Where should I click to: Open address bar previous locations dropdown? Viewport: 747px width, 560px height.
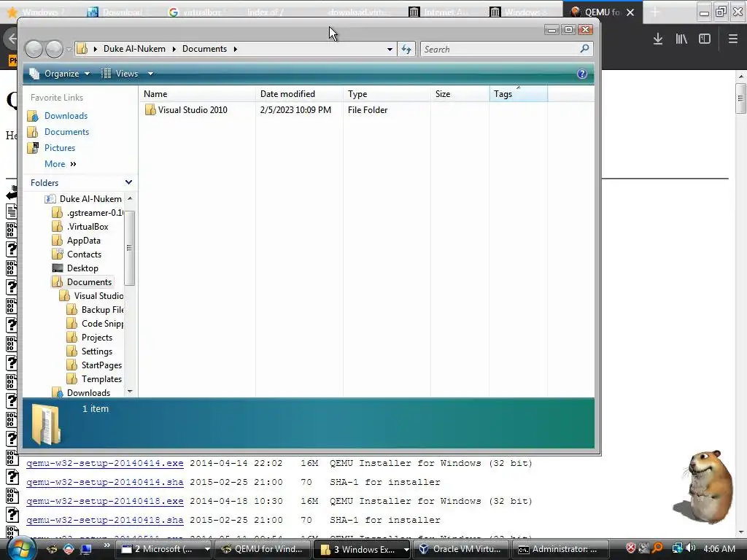390,49
